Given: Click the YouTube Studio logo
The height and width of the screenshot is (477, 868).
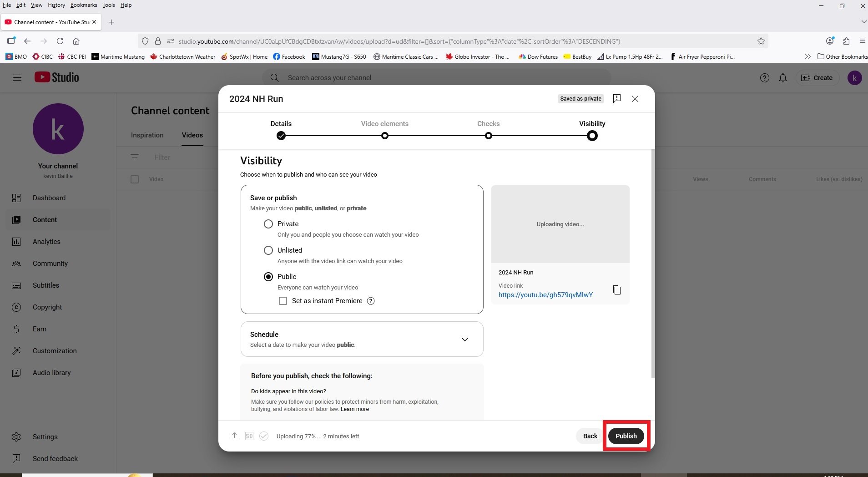Looking at the screenshot, I should (x=57, y=77).
